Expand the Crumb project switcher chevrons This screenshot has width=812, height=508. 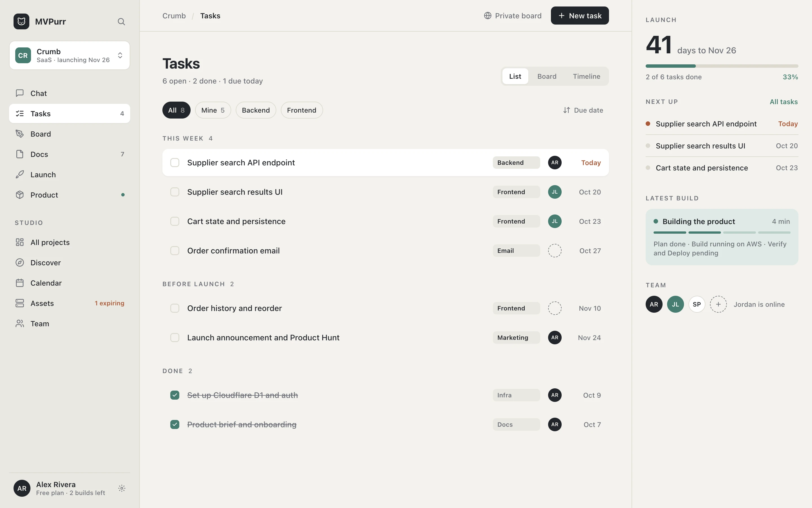tap(120, 55)
